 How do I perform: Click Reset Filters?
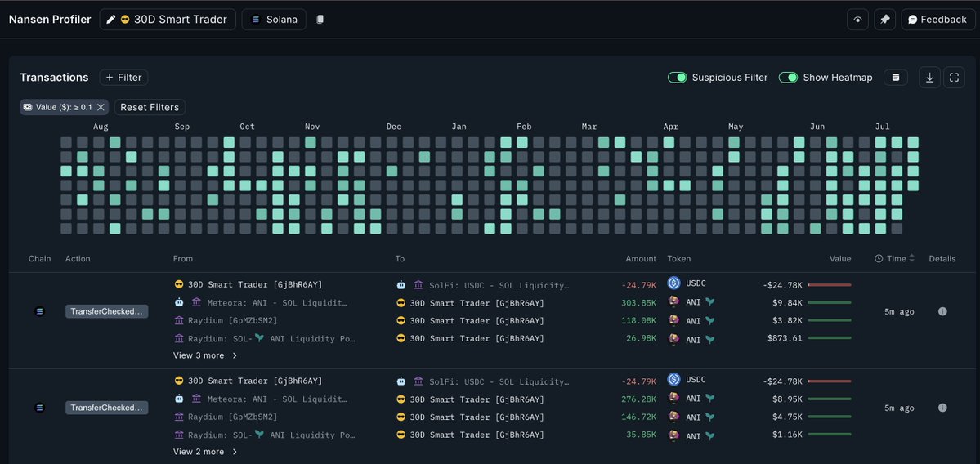click(150, 107)
